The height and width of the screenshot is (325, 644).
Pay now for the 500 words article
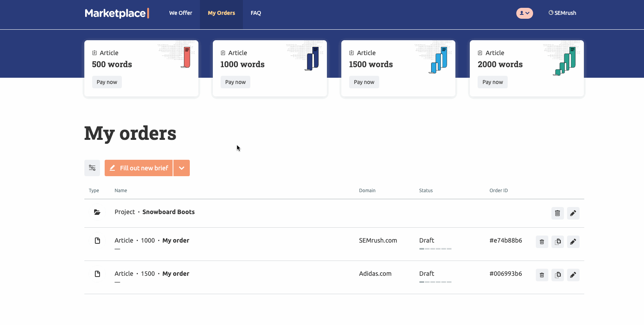[x=107, y=82]
